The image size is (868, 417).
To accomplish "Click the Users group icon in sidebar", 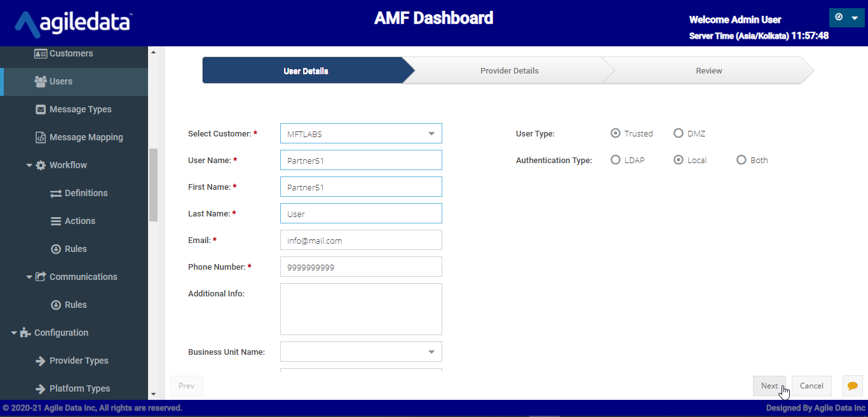I will (x=41, y=81).
